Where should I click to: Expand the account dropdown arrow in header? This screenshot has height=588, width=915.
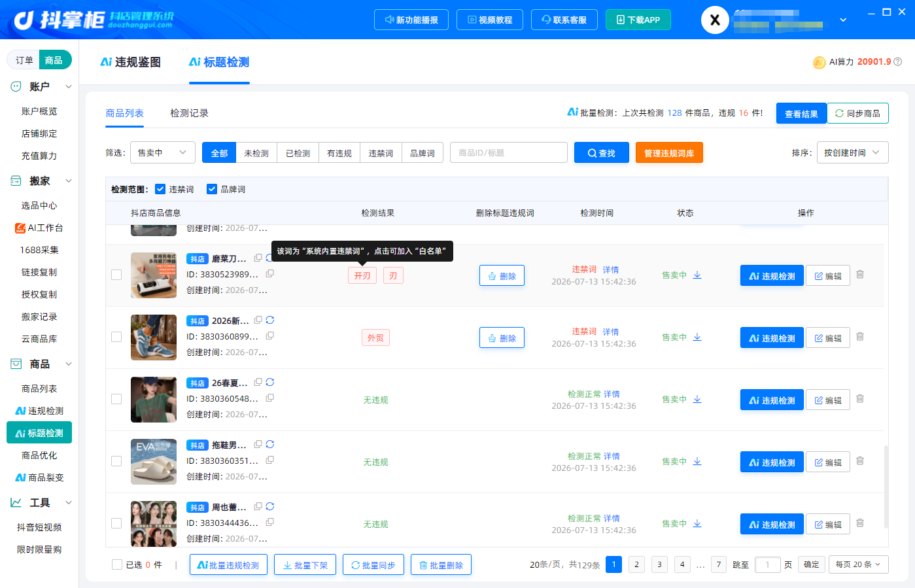tap(843, 20)
